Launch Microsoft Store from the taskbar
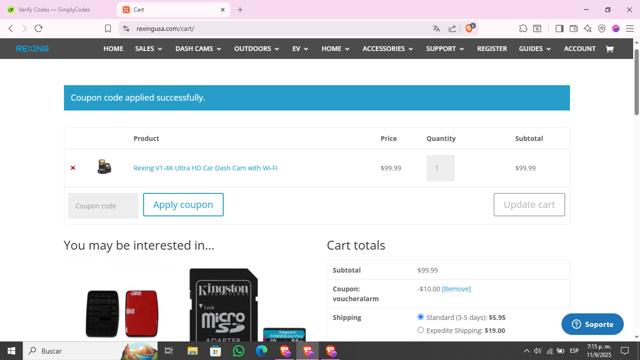The height and width of the screenshot is (360, 640). 216,351
